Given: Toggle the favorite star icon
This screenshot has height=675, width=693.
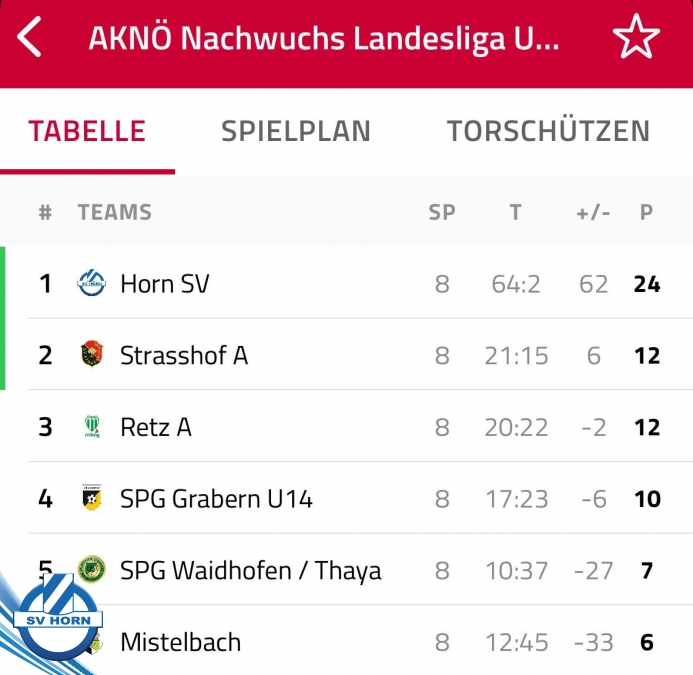Looking at the screenshot, I should (x=636, y=39).
